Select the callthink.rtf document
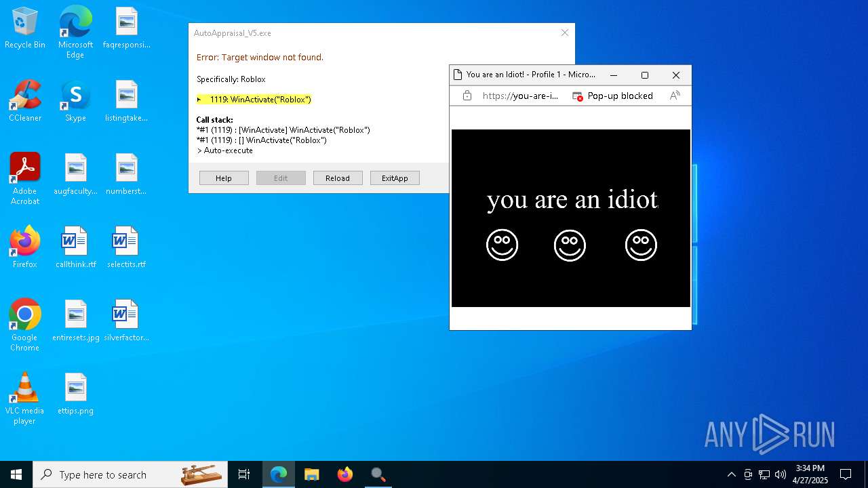Viewport: 868px width, 488px height. [75, 248]
